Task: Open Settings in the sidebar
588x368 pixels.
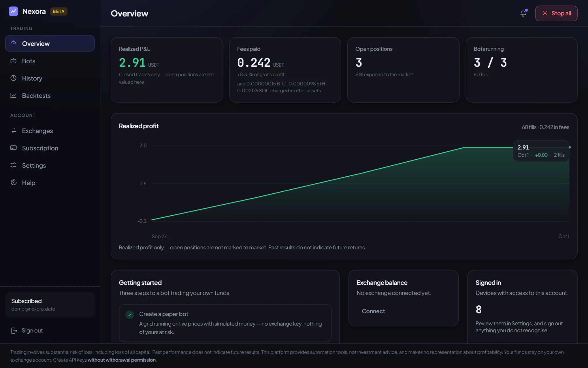Action: [50, 165]
